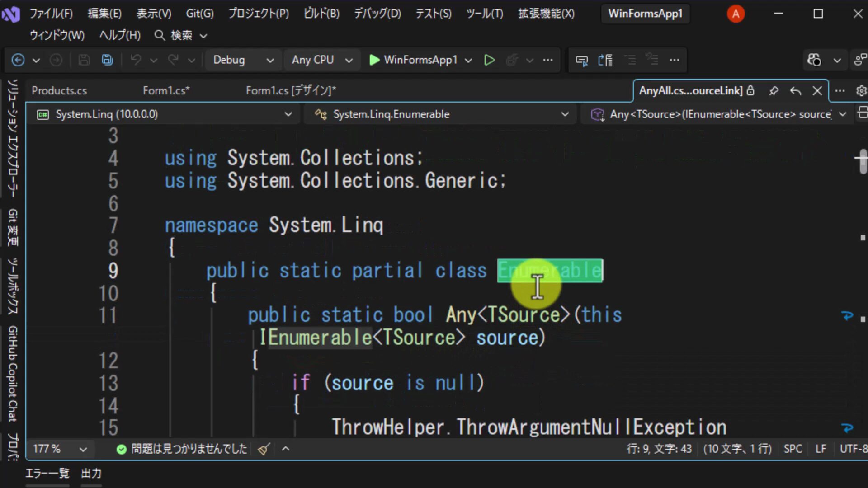The height and width of the screenshot is (488, 868).
Task: Click Start Without Debugging outline play icon
Action: 489,60
